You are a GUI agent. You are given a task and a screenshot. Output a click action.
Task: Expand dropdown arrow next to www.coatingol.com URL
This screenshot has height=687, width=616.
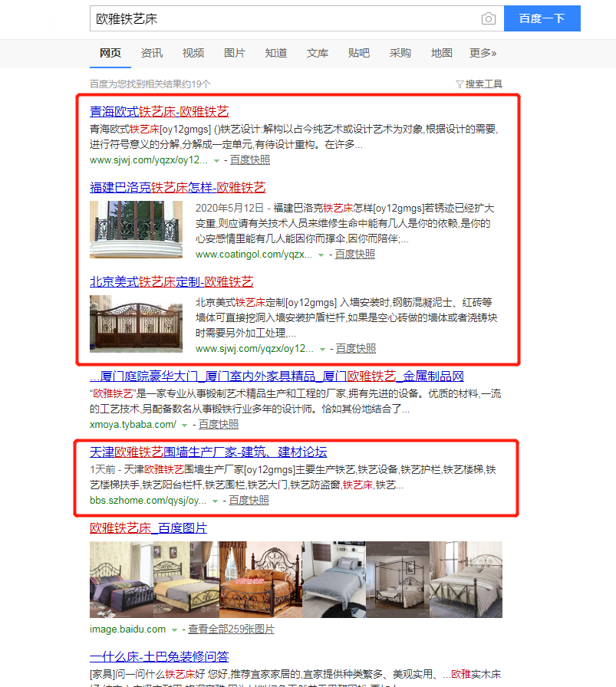[x=321, y=255]
